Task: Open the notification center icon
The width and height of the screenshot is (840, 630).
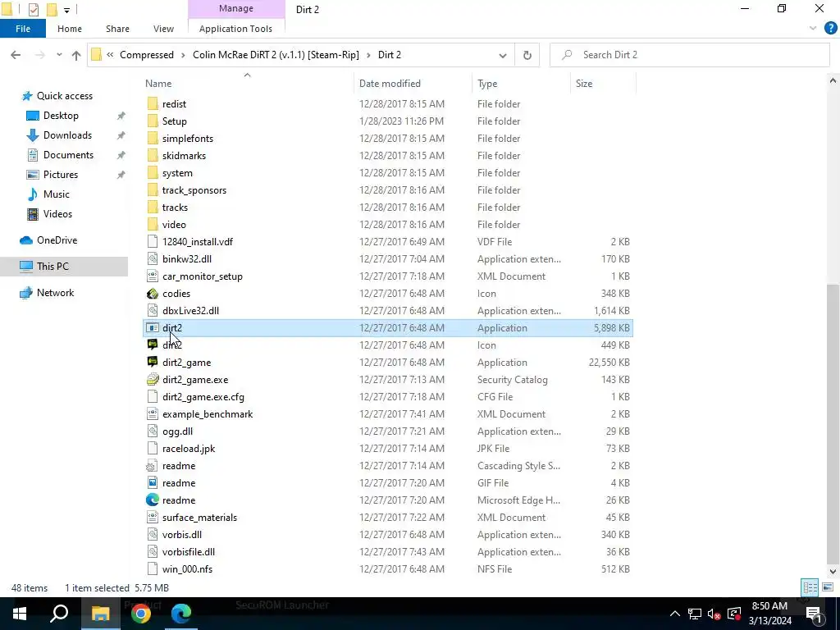Action: 814,614
